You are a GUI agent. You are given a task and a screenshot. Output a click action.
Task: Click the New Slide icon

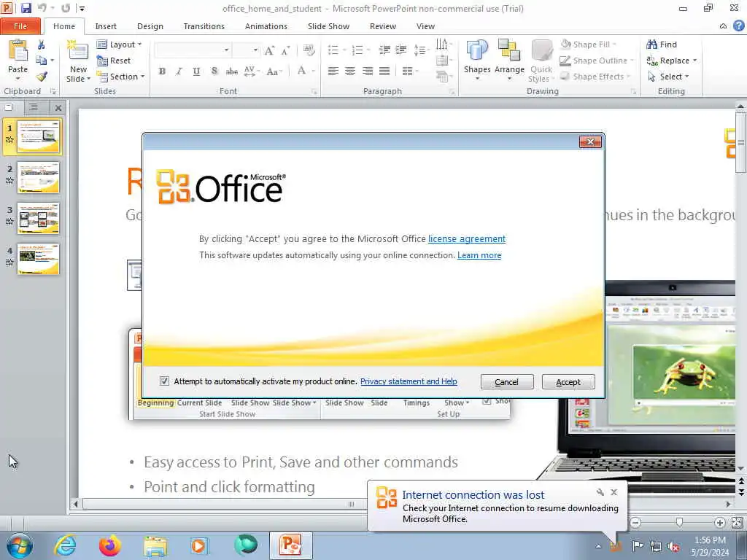pyautogui.click(x=78, y=51)
